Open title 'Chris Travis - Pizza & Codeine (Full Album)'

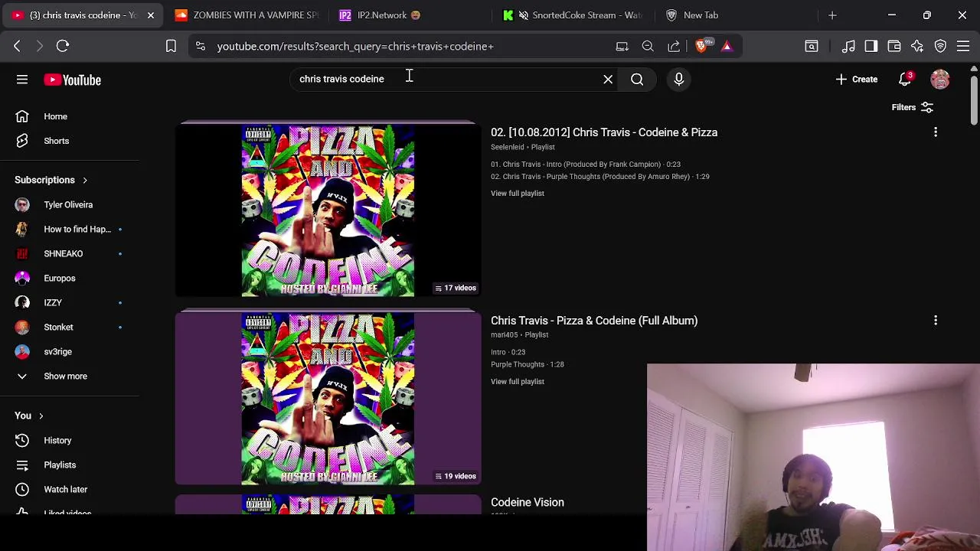[594, 321]
